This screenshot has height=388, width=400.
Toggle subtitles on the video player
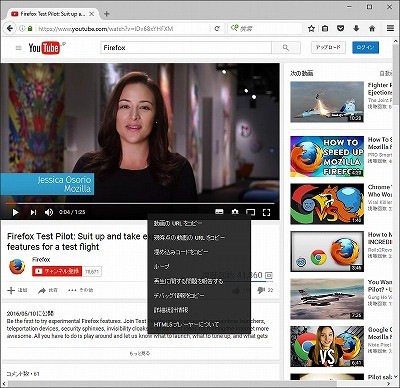coord(219,212)
